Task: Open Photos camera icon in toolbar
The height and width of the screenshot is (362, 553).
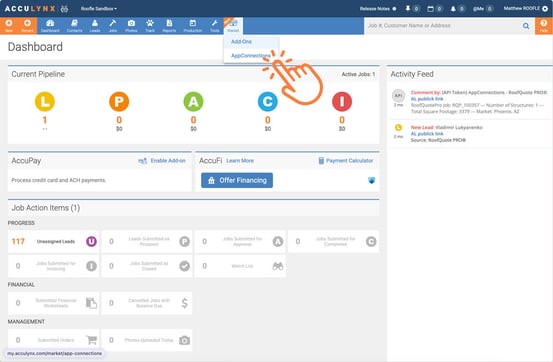Action: tap(131, 26)
